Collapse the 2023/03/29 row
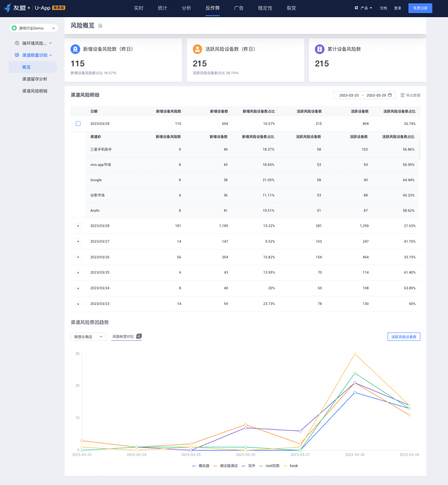This screenshot has height=485, width=448. point(78,124)
